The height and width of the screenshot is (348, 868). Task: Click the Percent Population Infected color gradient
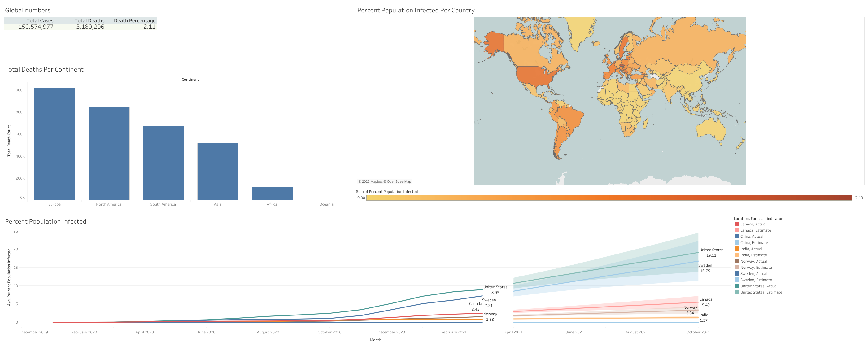point(608,198)
